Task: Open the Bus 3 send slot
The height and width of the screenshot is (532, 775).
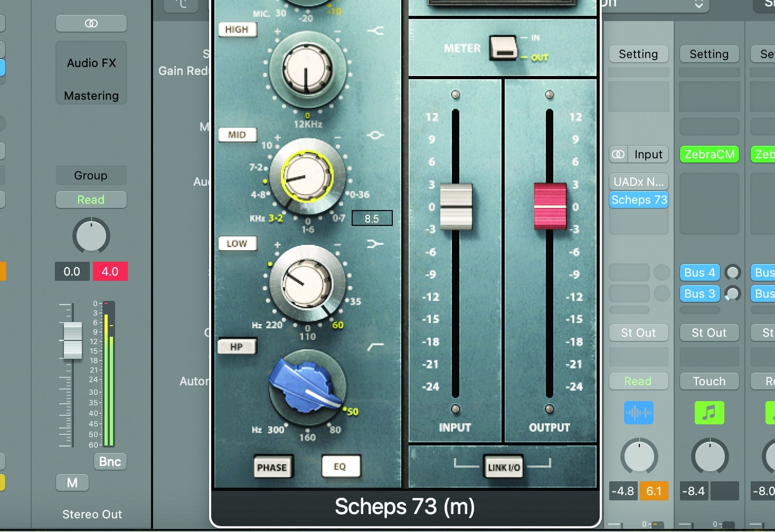Action: [700, 293]
